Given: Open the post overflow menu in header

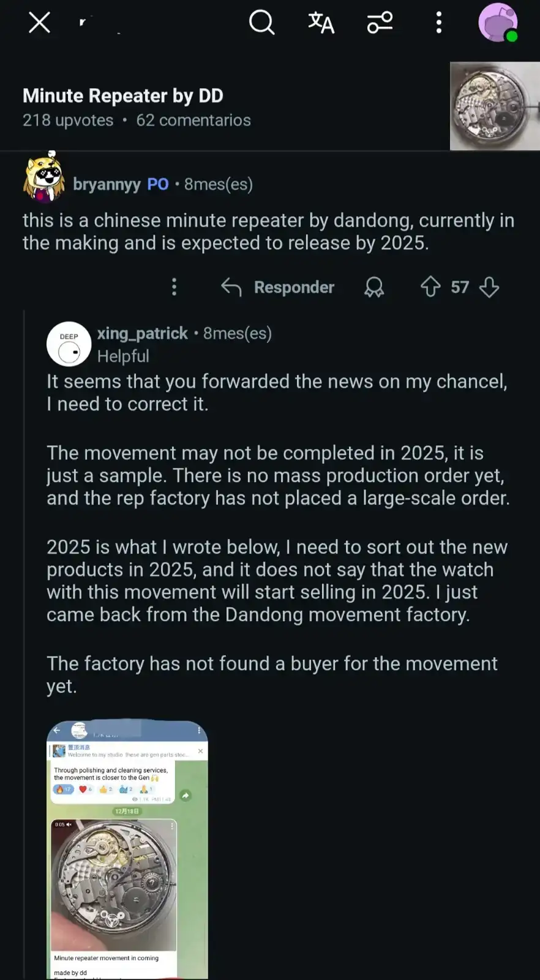Looking at the screenshot, I should point(438,23).
